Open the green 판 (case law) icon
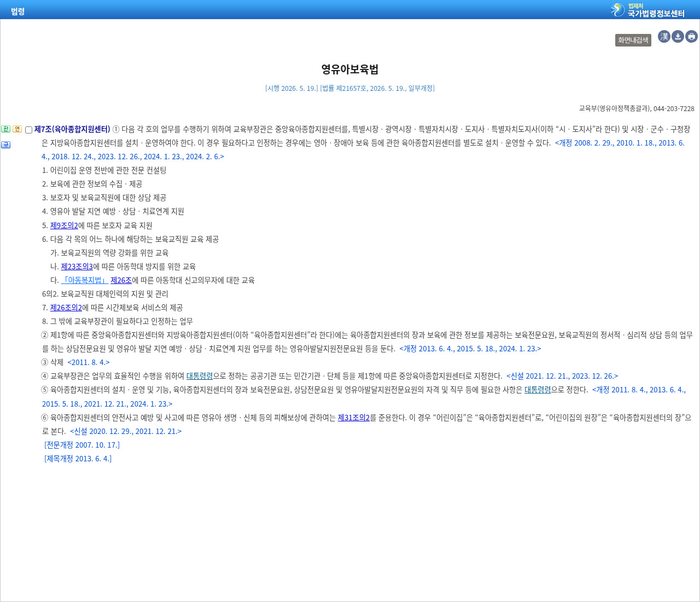The width and height of the screenshot is (700, 602). [5, 129]
